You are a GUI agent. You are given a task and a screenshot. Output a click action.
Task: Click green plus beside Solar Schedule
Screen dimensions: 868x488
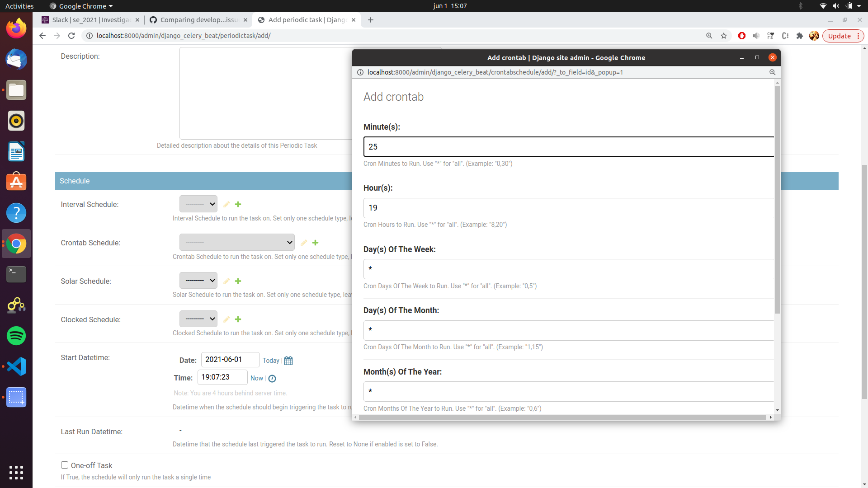238,281
